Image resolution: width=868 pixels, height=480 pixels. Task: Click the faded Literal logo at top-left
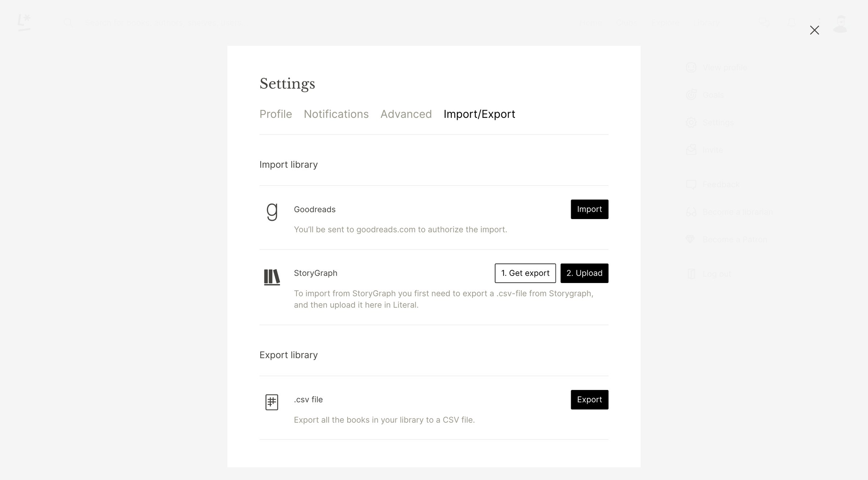[24, 22]
